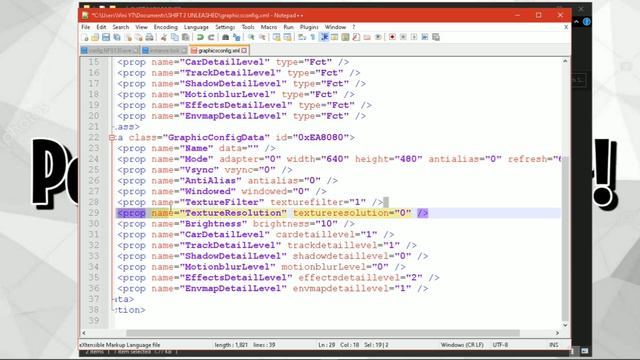Start macro recording with the red record icon
Image resolution: width=640 pixels, height=360 pixels.
click(392, 37)
